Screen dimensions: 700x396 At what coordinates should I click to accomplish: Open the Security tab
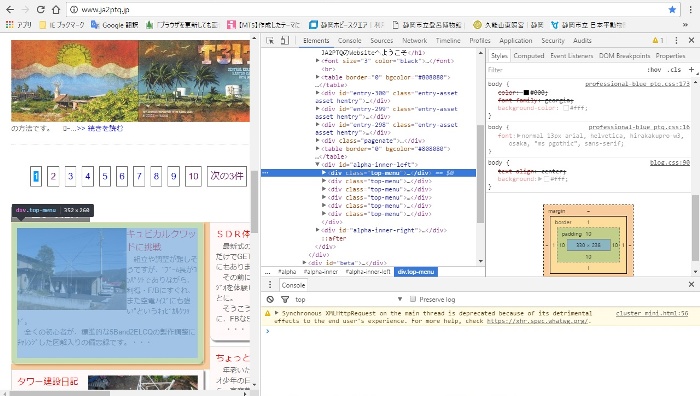[x=553, y=41]
